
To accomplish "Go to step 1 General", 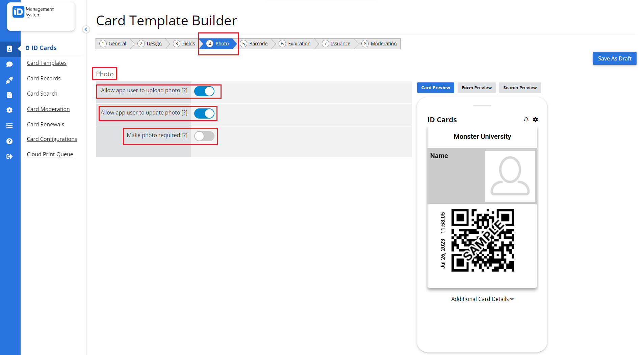I will pos(113,44).
